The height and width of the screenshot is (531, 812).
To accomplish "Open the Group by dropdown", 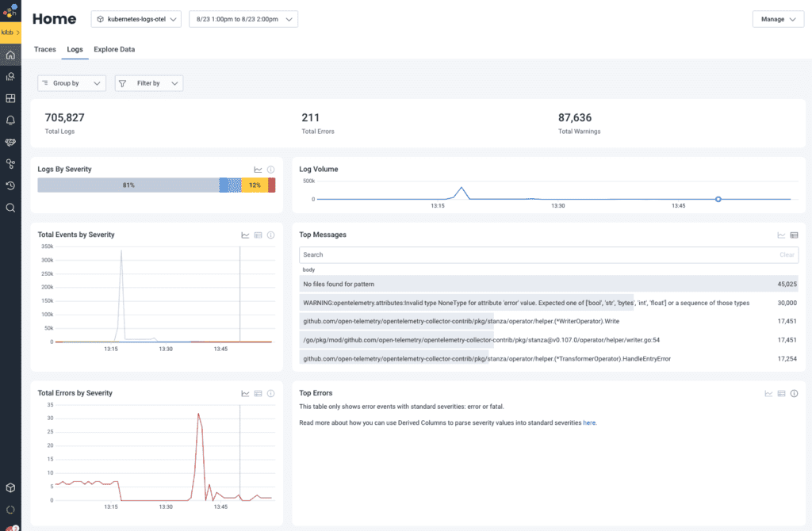I will tap(71, 82).
